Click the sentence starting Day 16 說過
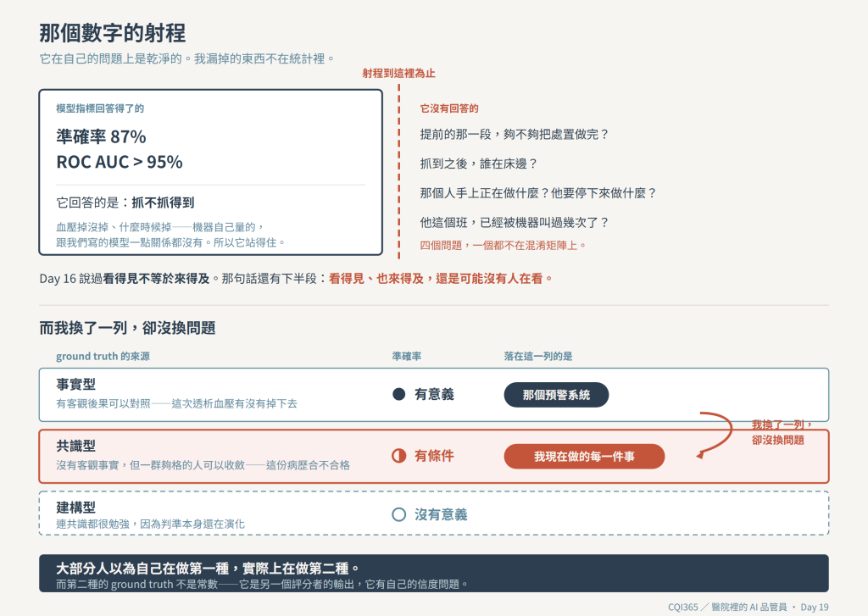868x616 pixels. [296, 279]
